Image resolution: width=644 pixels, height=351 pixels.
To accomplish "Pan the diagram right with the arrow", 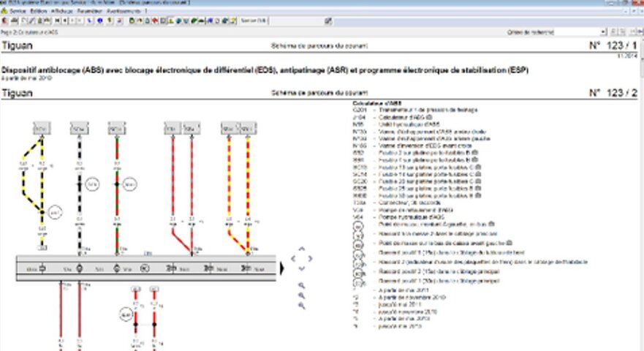I will (310, 259).
